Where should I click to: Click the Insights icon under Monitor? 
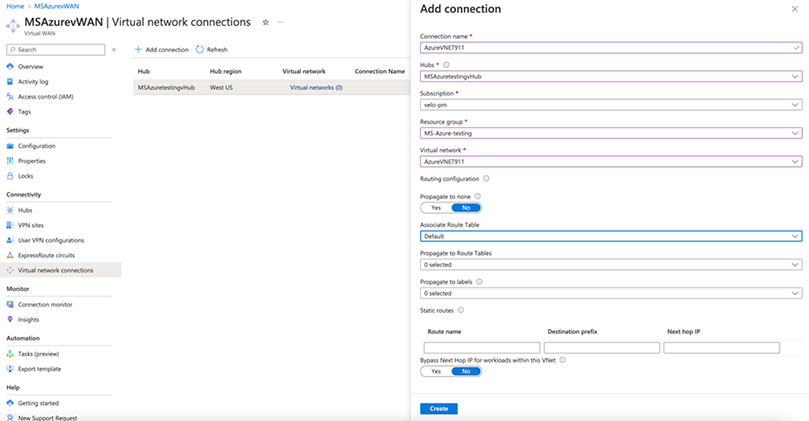10,320
